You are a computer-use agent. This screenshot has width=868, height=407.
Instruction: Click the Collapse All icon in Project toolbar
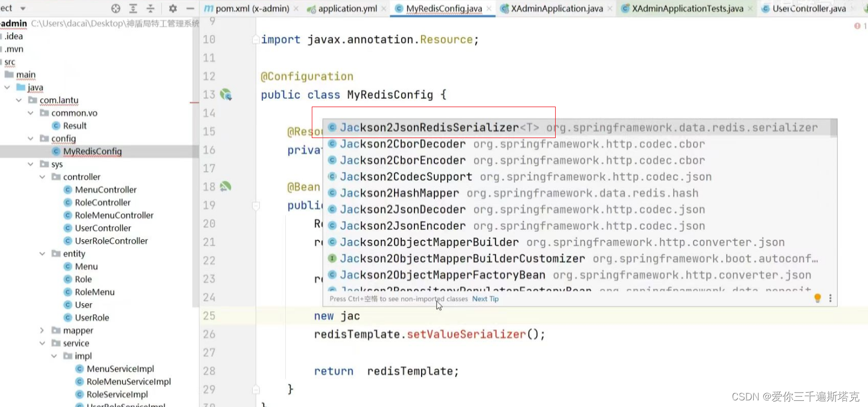coord(151,8)
